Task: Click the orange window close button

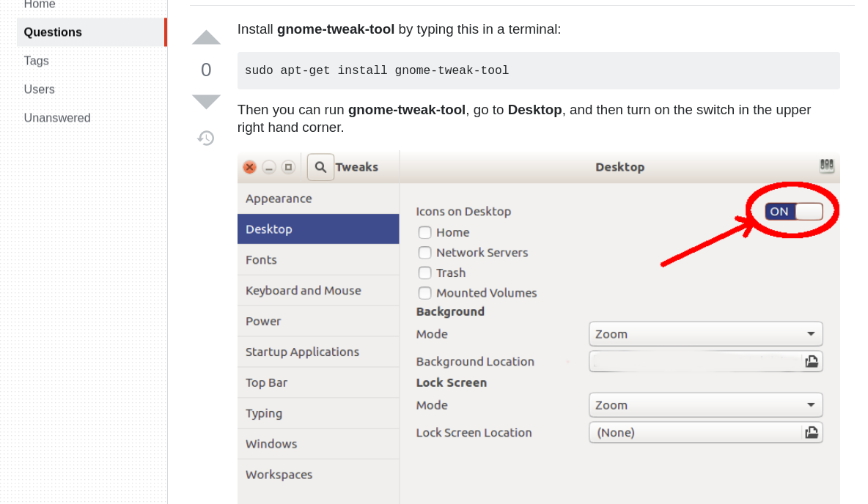Action: 250,167
